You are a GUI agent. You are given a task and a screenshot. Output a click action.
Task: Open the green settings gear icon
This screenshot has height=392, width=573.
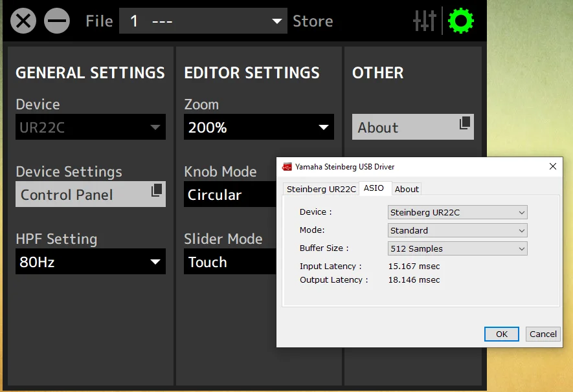(460, 20)
